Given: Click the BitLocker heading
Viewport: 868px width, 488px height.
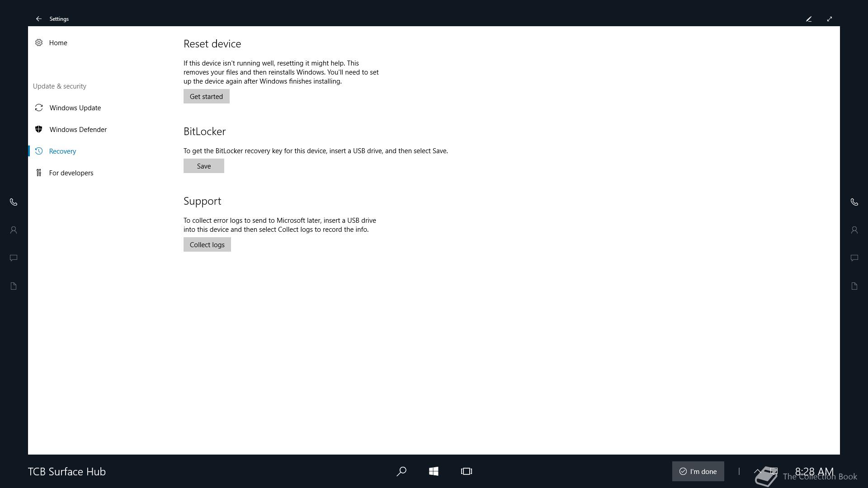Looking at the screenshot, I should pos(204,131).
